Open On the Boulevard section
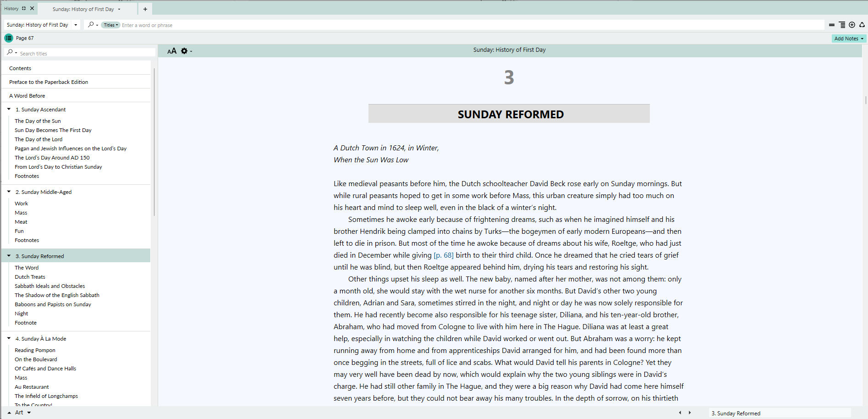The height and width of the screenshot is (419, 868). pyautogui.click(x=36, y=359)
